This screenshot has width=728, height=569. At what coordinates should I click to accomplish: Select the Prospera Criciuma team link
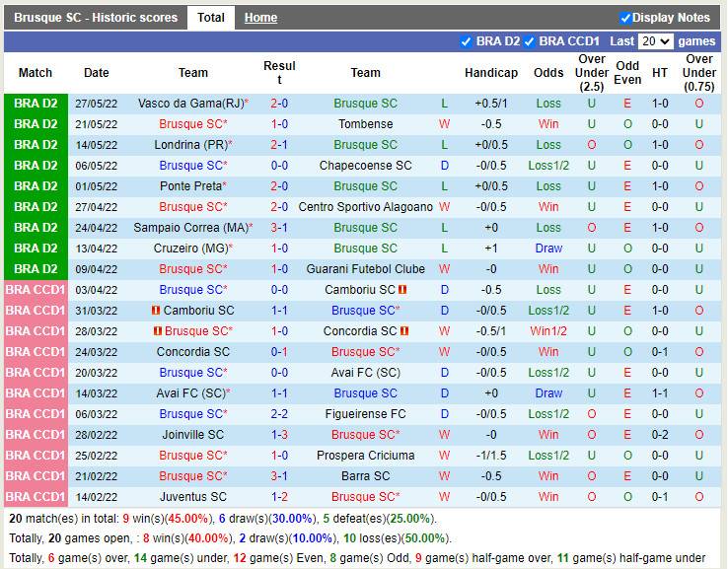pos(365,456)
